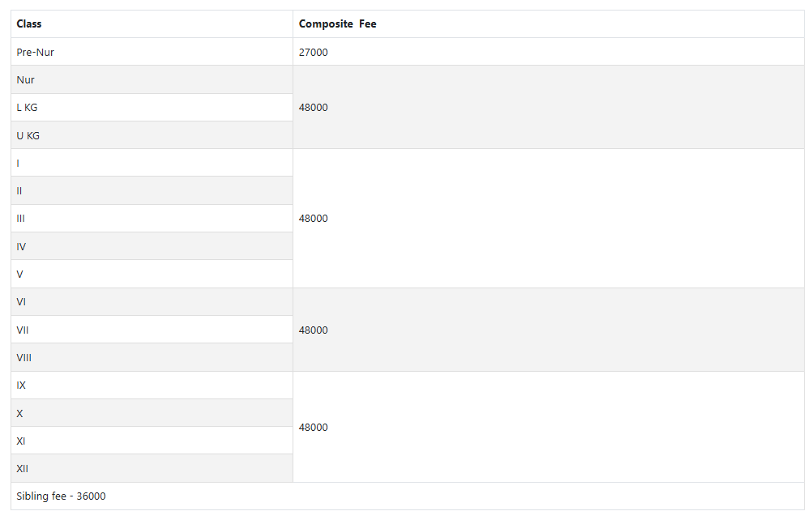The image size is (812, 524).
Task: Select the class V row
Action: coord(152,274)
